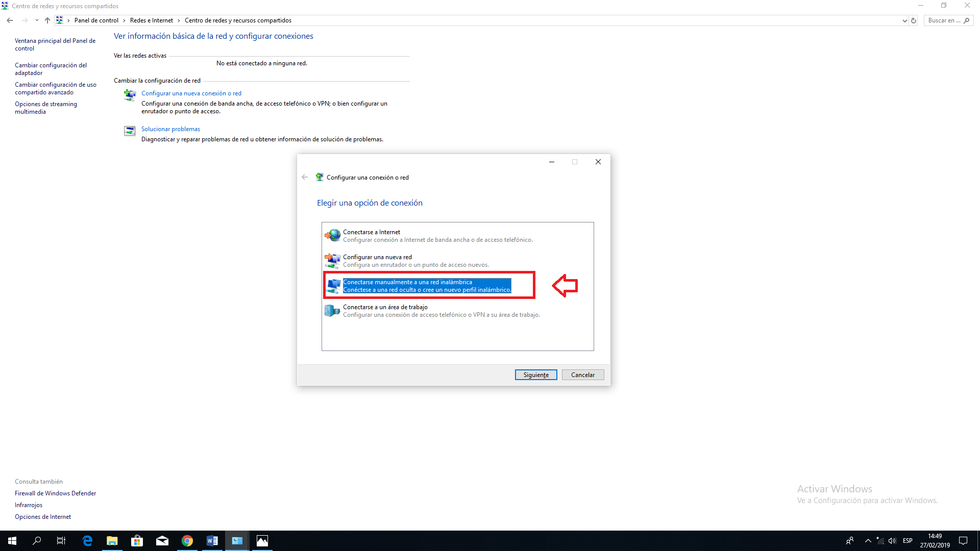The width and height of the screenshot is (980, 551).
Task: Open recent locations dropdown arrow
Action: (37, 20)
